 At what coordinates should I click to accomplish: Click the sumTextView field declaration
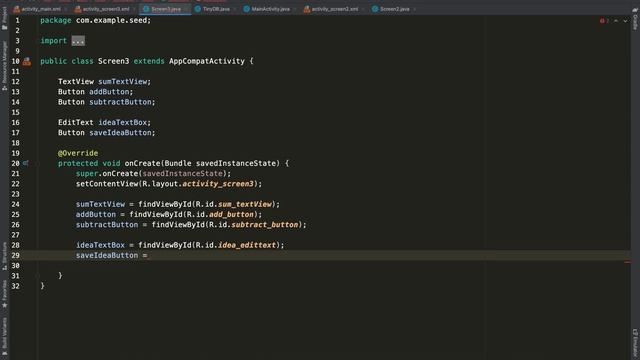[122, 82]
